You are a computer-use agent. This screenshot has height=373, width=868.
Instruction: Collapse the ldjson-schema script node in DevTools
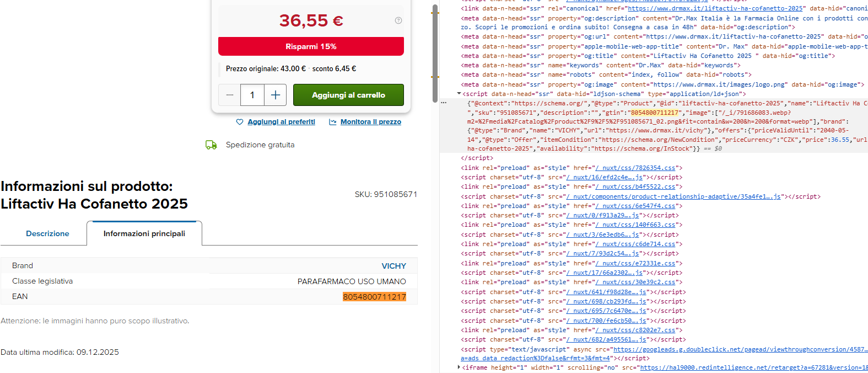459,94
